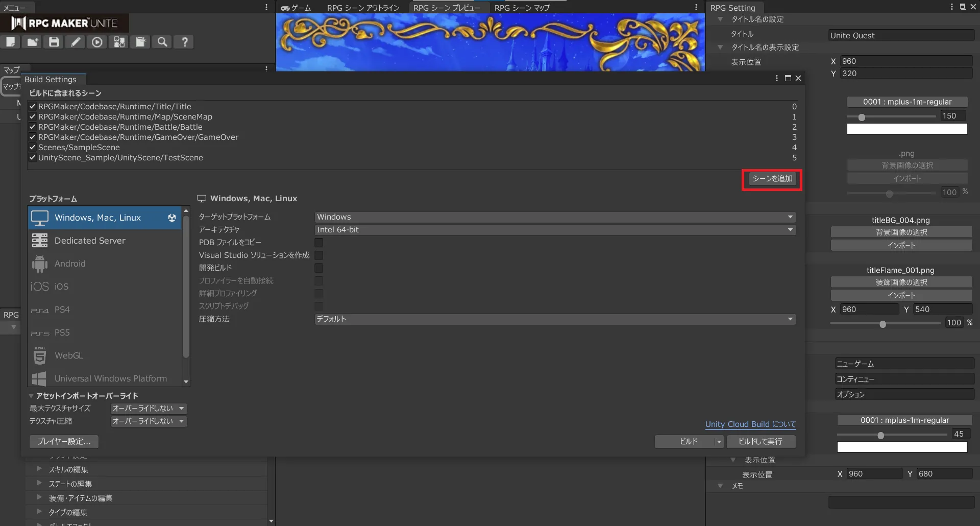Enable the 開発ビルド checkbox
Viewport: 980px width, 526px height.
click(318, 268)
